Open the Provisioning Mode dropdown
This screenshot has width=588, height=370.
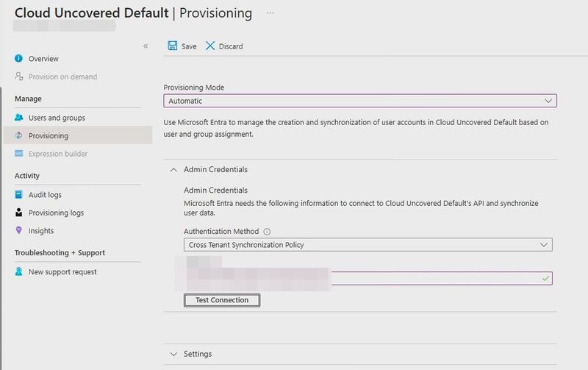coord(360,101)
